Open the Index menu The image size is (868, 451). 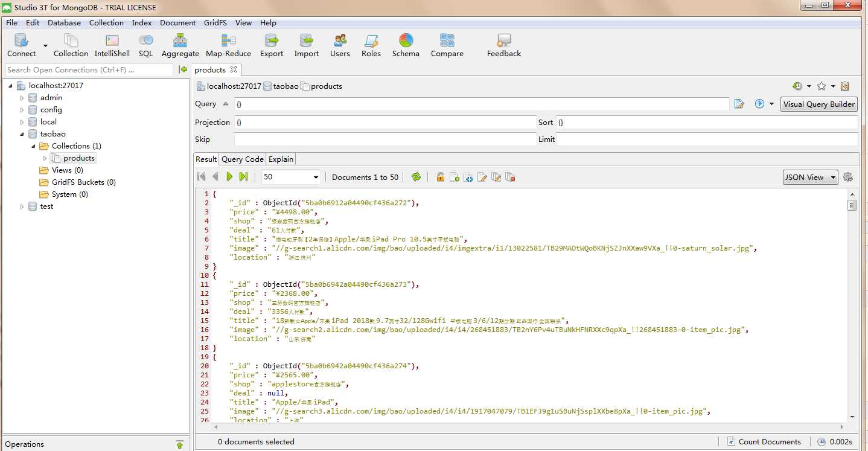142,22
